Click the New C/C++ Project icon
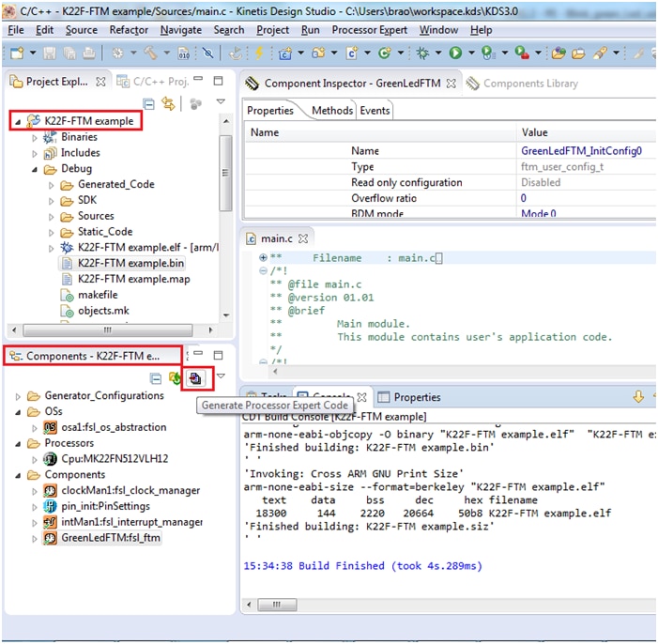The width and height of the screenshot is (658, 644). click(285, 54)
